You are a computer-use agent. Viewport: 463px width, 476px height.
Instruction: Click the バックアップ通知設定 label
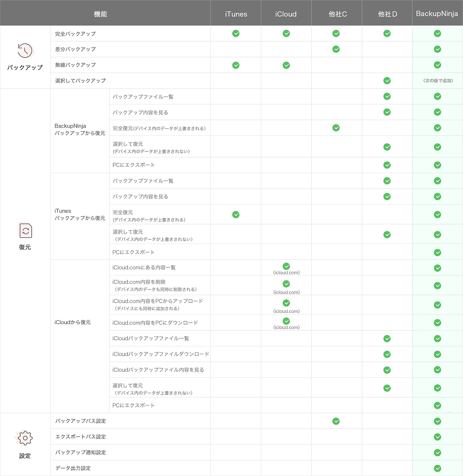point(80,453)
